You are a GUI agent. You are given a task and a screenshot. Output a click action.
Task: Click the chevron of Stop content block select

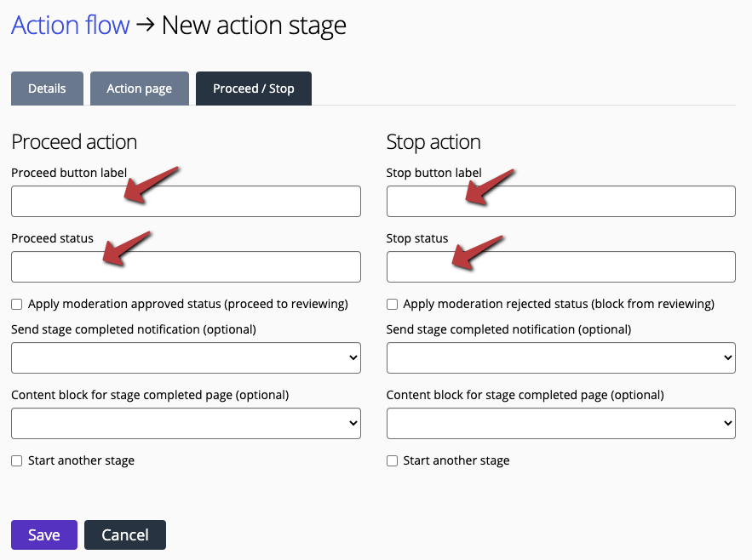[728, 423]
